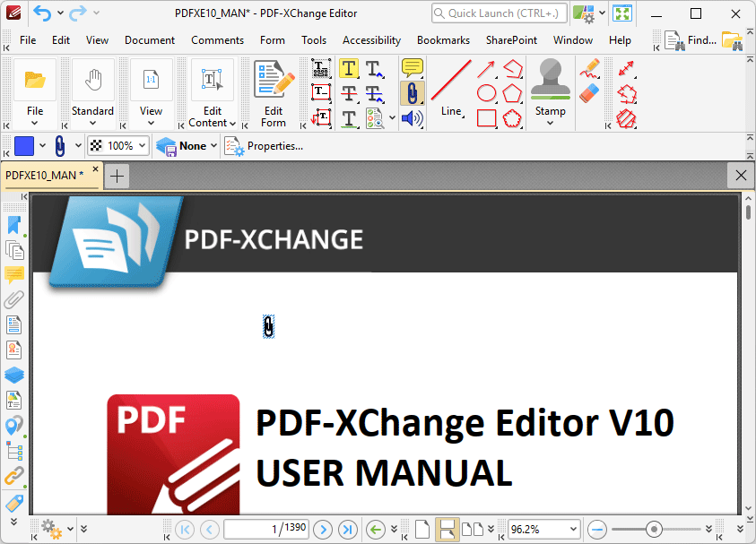Click the Edit Form button
Image resolution: width=756 pixels, height=544 pixels.
coord(274,93)
